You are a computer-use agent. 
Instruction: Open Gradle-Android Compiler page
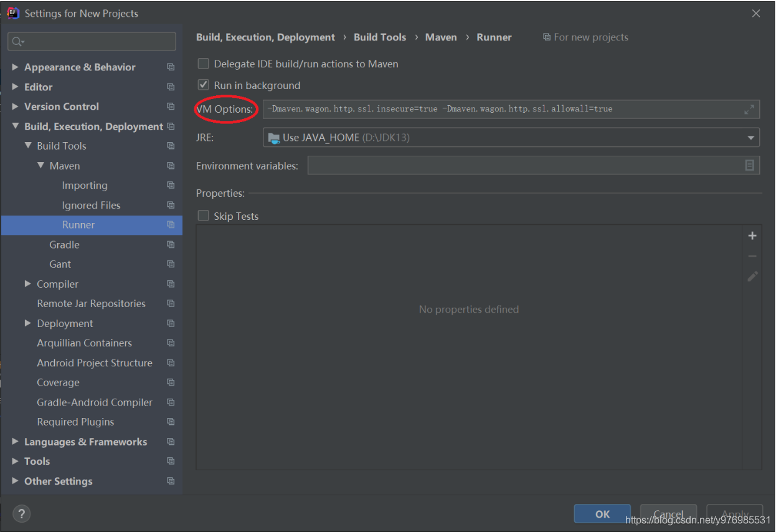click(x=95, y=402)
